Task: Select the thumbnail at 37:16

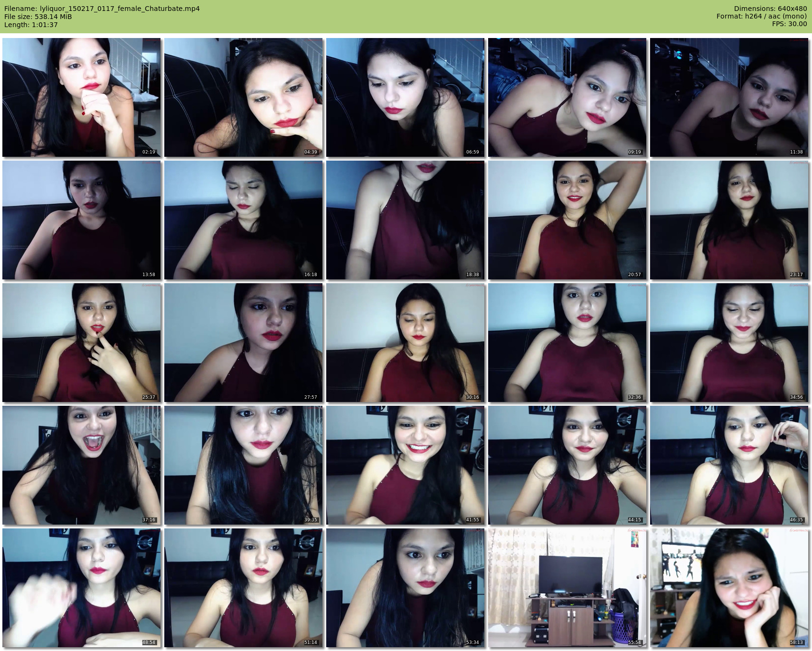Action: 81,465
